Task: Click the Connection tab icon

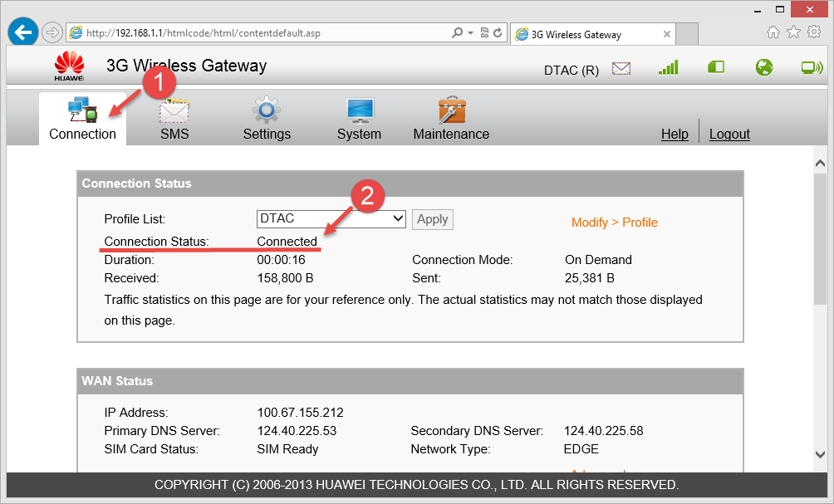Action: tap(82, 110)
